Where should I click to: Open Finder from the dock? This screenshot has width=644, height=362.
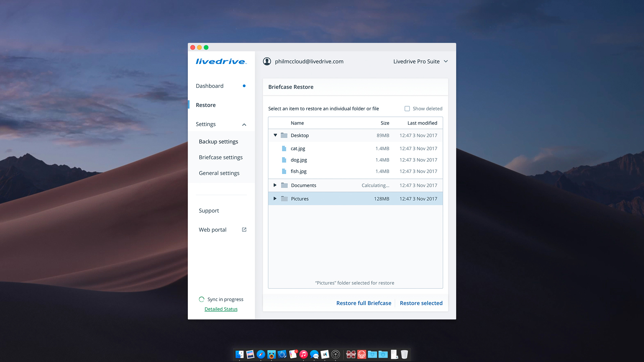point(239,354)
